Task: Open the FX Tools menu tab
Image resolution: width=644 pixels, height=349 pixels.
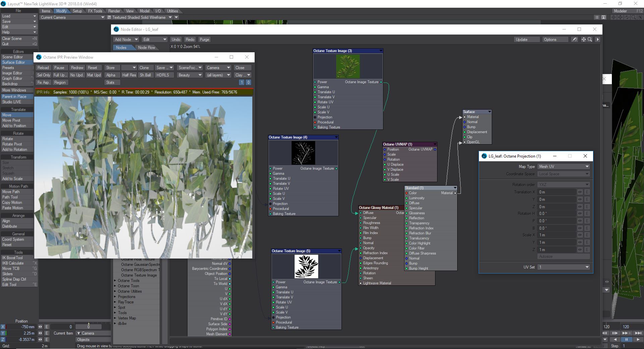Action: click(x=95, y=11)
